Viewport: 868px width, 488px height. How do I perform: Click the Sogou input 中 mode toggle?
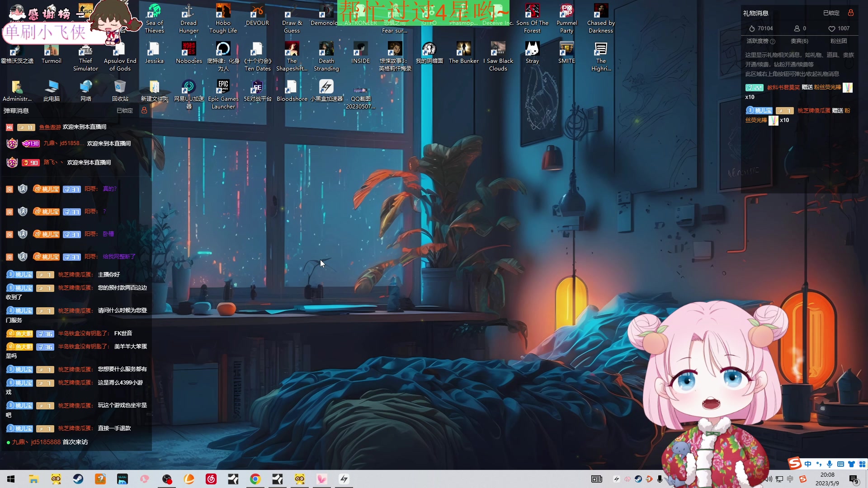pos(808,464)
